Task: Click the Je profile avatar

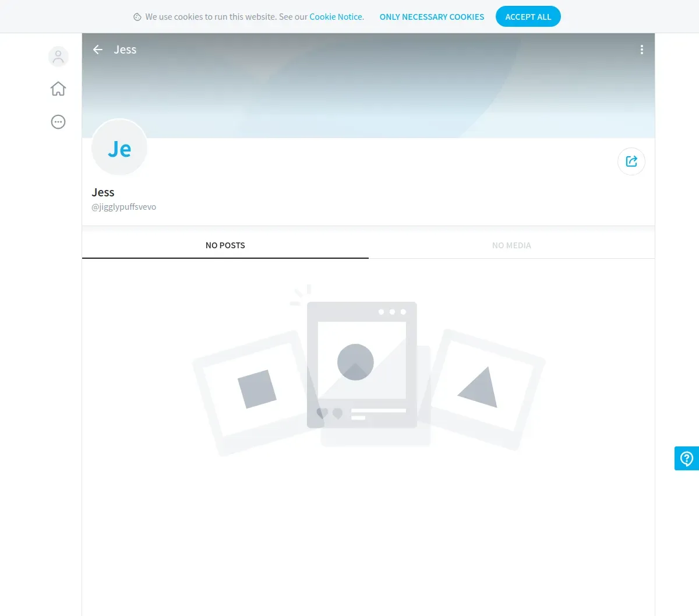Action: (119, 147)
